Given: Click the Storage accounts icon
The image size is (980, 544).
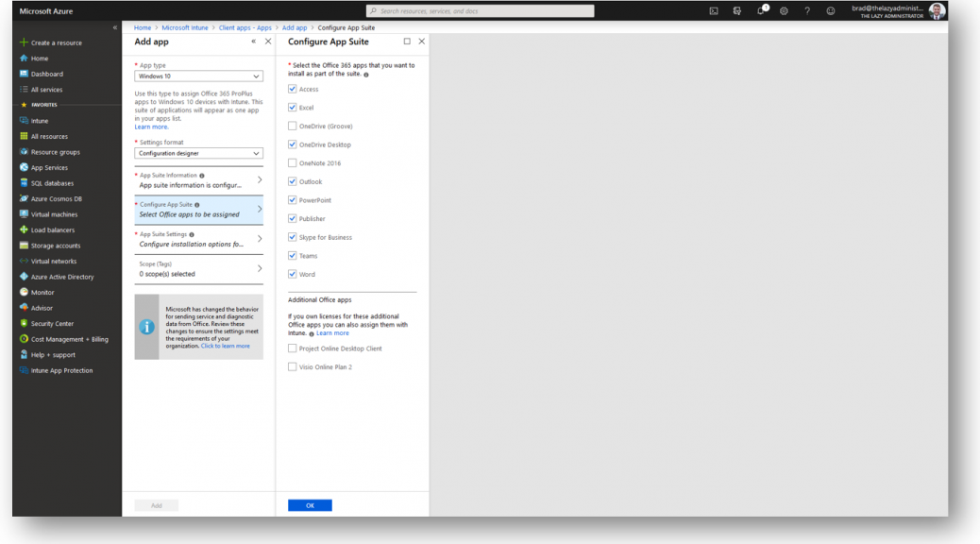Looking at the screenshot, I should click(x=24, y=246).
